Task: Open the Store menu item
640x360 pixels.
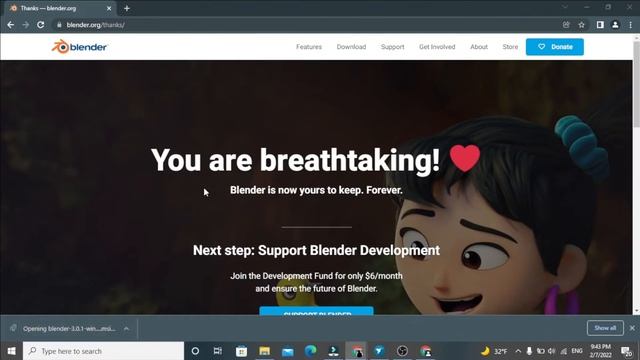Action: (510, 47)
